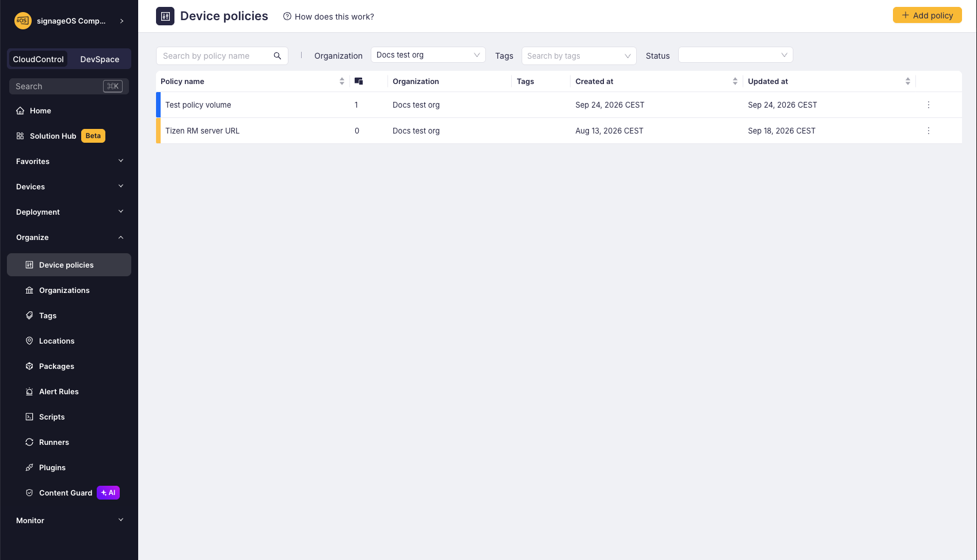
Task: Open Scripts in sidebar
Action: (69, 417)
